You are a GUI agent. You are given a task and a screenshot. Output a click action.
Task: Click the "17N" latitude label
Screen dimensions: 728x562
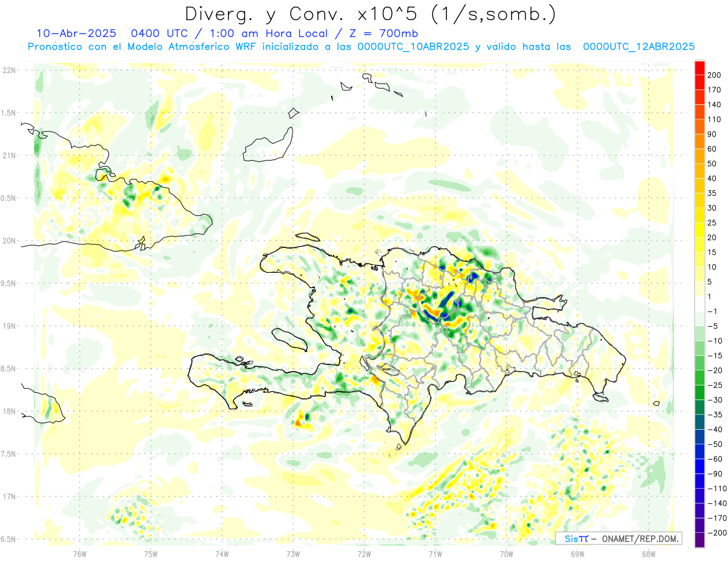point(8,497)
